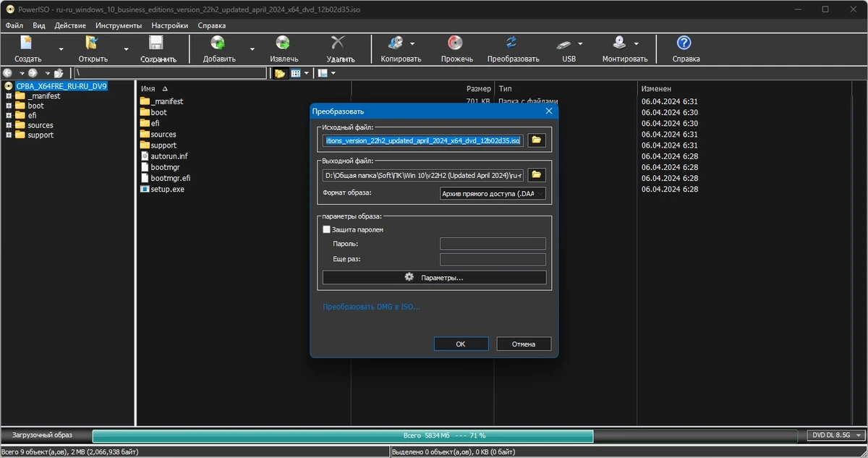Click the panel layout icon
Image resolution: width=868 pixels, height=458 pixels.
coord(323,73)
